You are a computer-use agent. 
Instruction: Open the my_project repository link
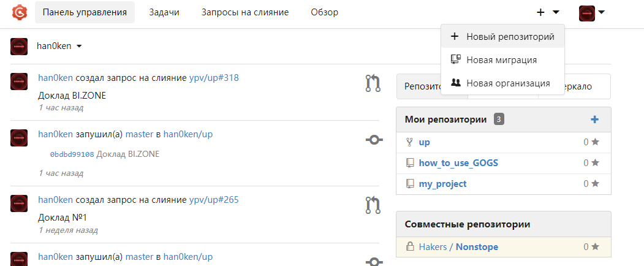pos(442,184)
